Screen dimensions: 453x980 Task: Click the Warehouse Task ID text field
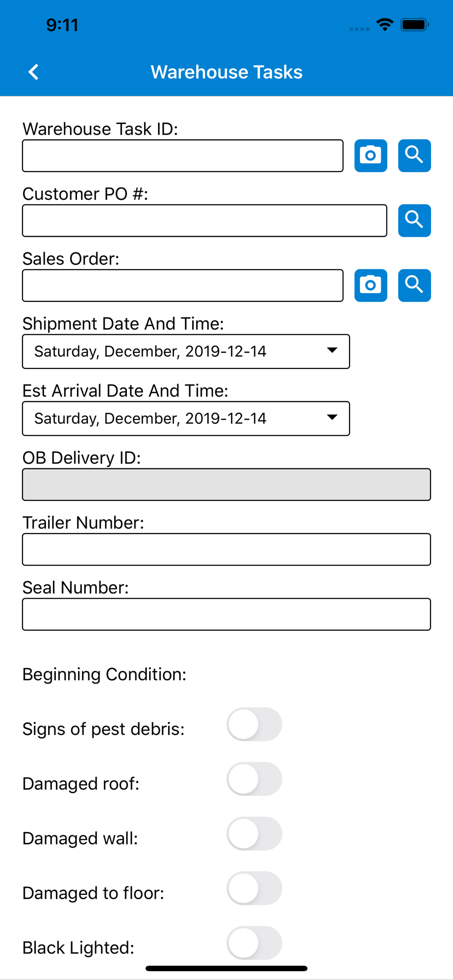182,156
